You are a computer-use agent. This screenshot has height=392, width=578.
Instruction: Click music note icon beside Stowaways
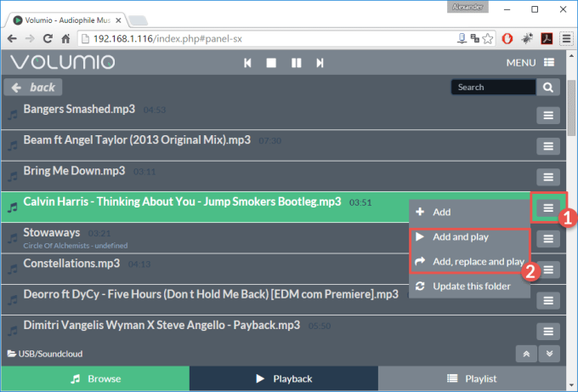[x=13, y=238]
